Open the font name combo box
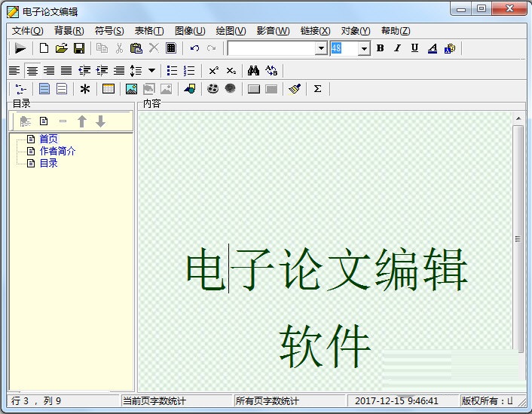The height and width of the screenshot is (414, 532). coord(277,48)
